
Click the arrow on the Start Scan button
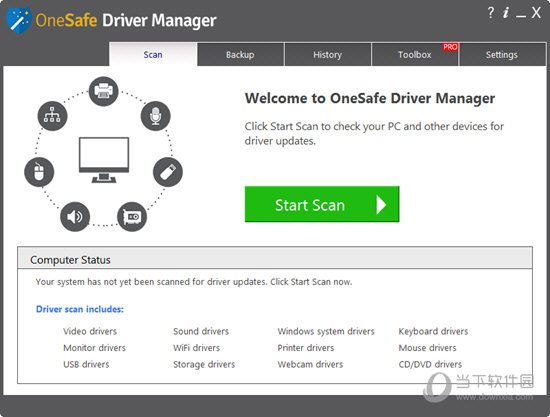[381, 204]
